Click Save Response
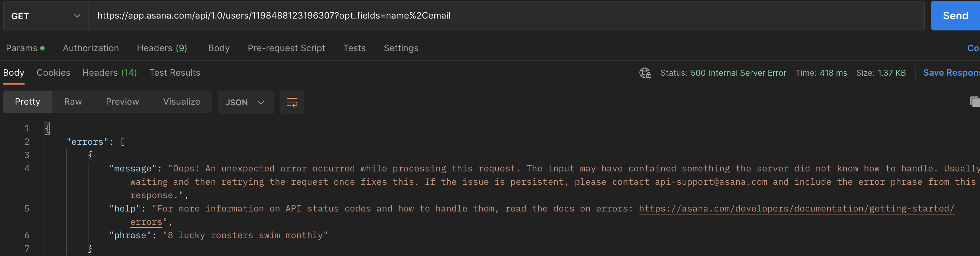 (951, 73)
